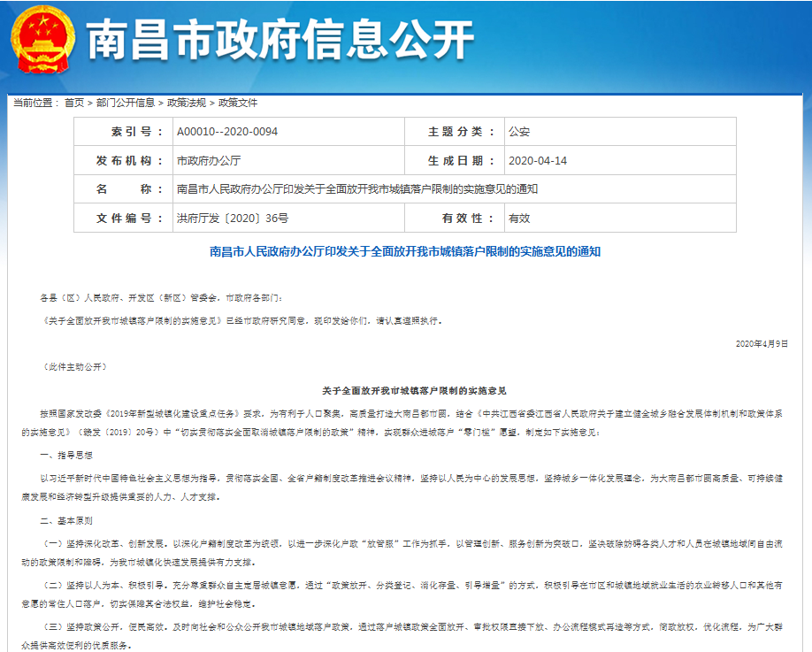Click the 索引号 label cell
This screenshot has height=652, width=812.
[x=124, y=132]
